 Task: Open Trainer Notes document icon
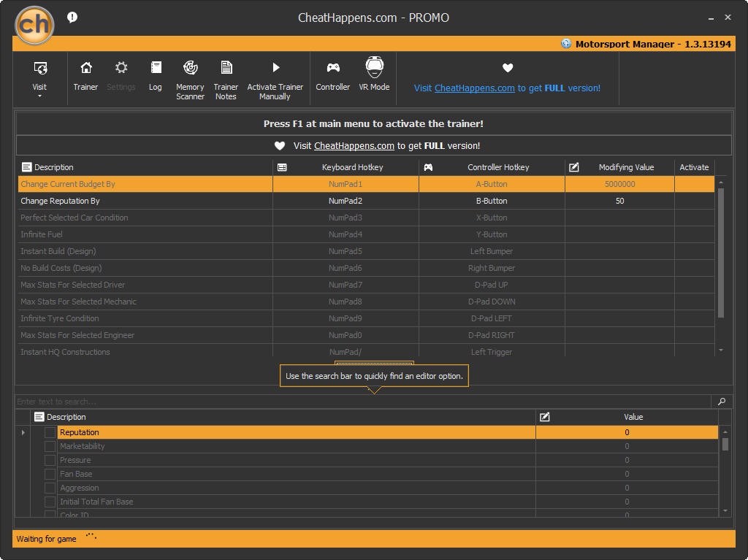[226, 68]
